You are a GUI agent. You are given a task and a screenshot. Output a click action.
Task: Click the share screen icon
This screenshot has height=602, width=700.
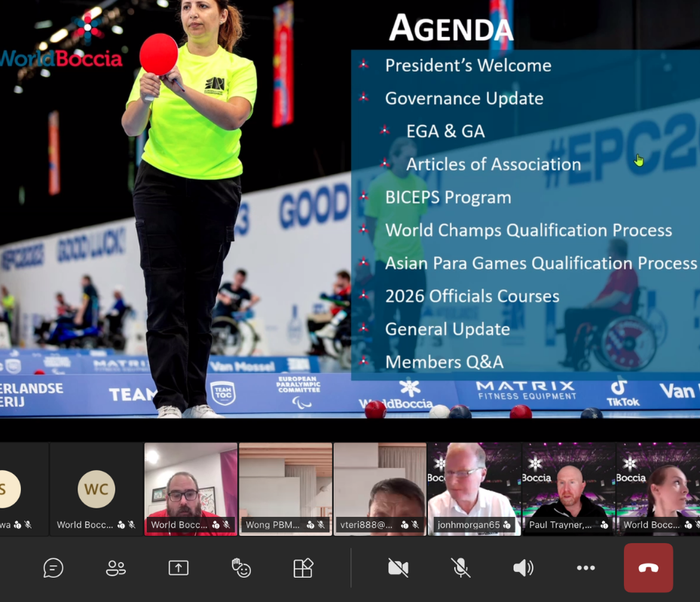click(179, 568)
